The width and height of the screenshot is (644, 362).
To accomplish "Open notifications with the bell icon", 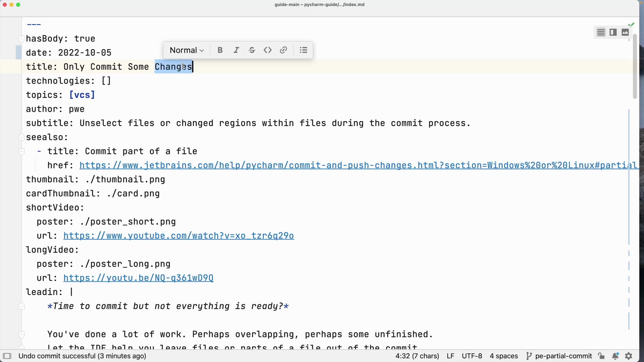I will 615,356.
